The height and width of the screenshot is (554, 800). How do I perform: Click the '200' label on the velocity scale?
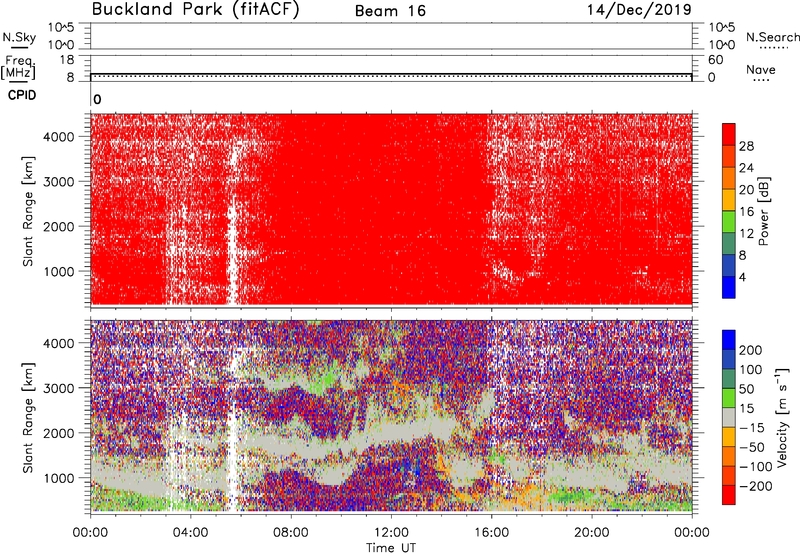(x=751, y=350)
